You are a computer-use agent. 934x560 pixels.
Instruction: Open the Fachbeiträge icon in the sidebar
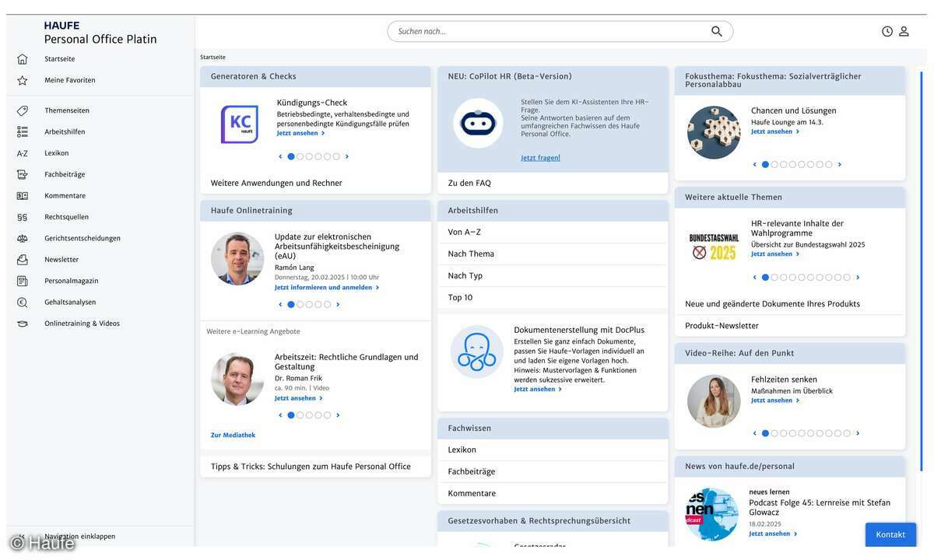coord(23,174)
